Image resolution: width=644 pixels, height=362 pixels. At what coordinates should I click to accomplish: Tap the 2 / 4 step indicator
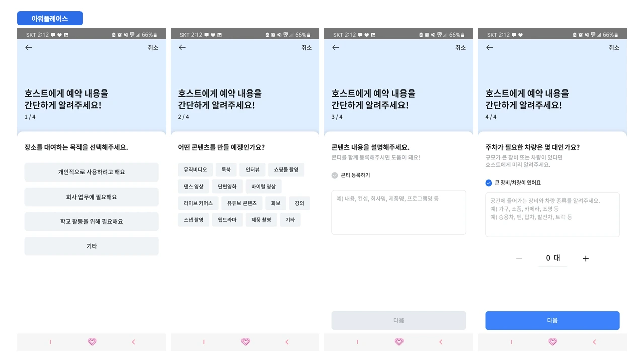184,117
